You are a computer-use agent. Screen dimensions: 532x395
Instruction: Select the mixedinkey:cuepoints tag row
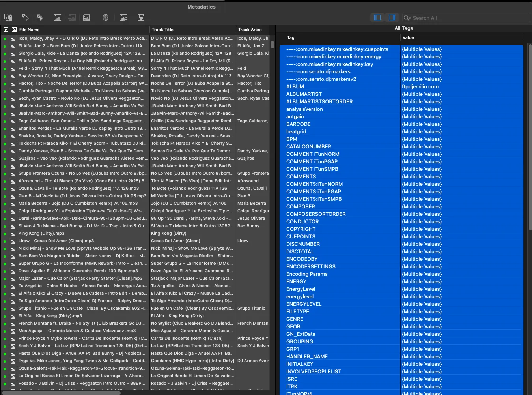(401, 49)
